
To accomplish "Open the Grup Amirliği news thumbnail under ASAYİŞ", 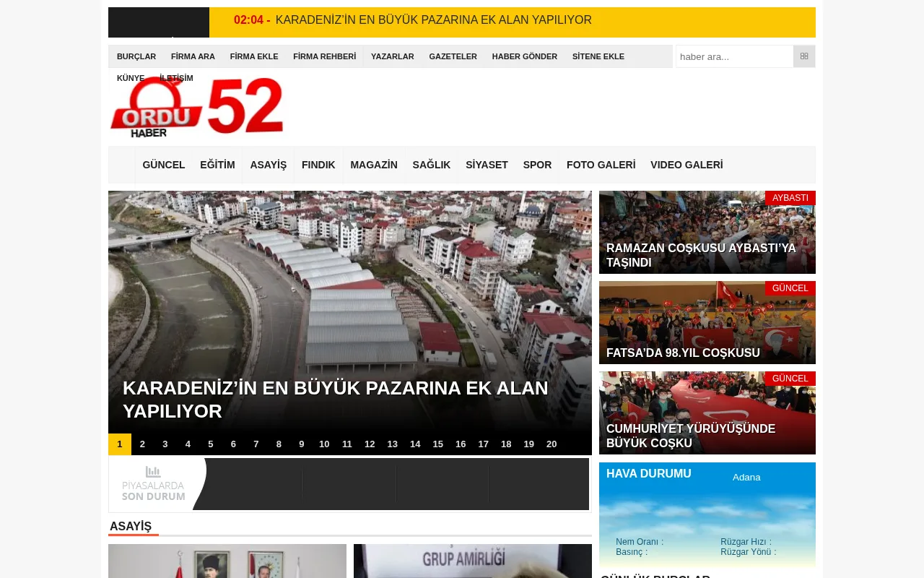I will [472, 561].
